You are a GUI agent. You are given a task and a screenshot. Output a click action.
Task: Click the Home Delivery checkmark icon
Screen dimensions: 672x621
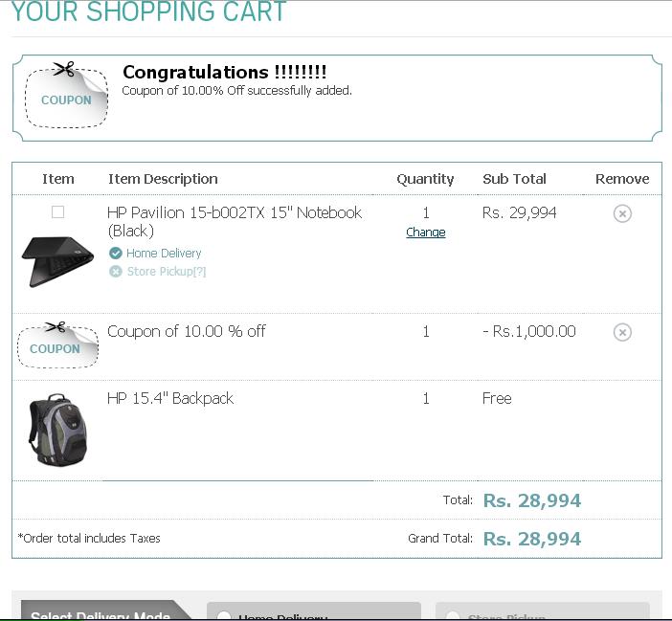click(x=115, y=254)
